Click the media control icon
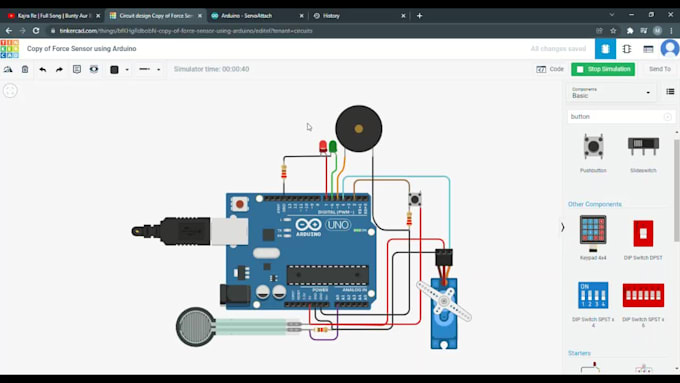This screenshot has width=680, height=383. coord(644,31)
